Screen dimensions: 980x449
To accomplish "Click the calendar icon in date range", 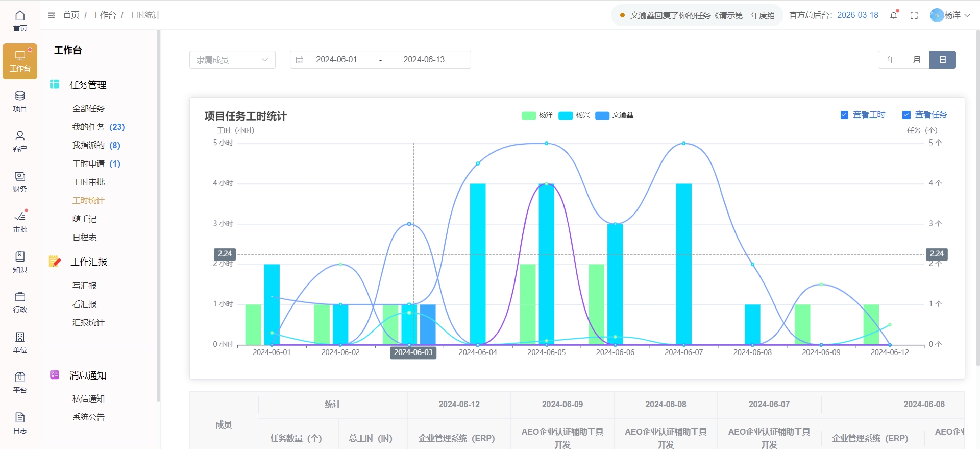I will pos(300,60).
